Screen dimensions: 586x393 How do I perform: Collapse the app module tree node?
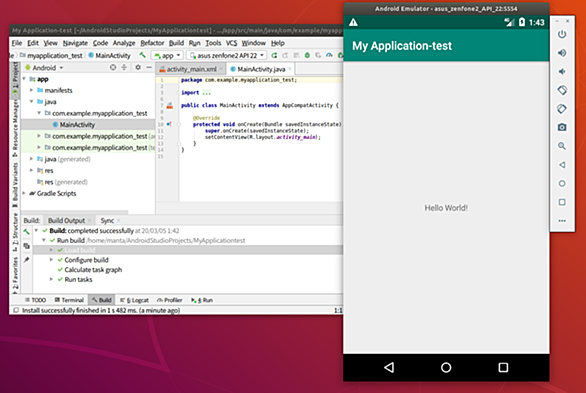click(24, 79)
